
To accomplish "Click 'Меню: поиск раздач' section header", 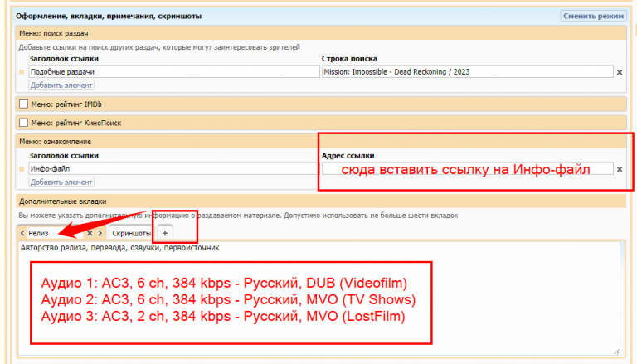I will [321, 33].
